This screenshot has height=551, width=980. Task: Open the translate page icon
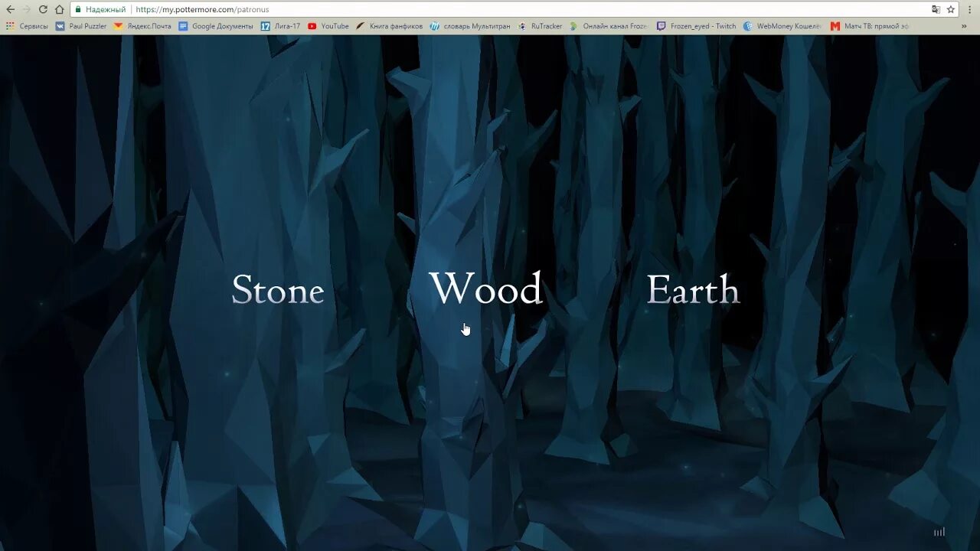[936, 9]
